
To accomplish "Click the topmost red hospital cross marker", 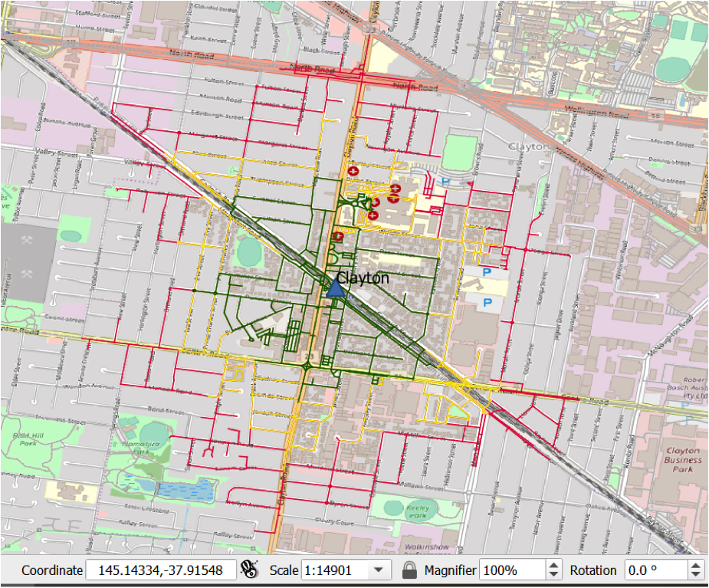I will (x=353, y=171).
